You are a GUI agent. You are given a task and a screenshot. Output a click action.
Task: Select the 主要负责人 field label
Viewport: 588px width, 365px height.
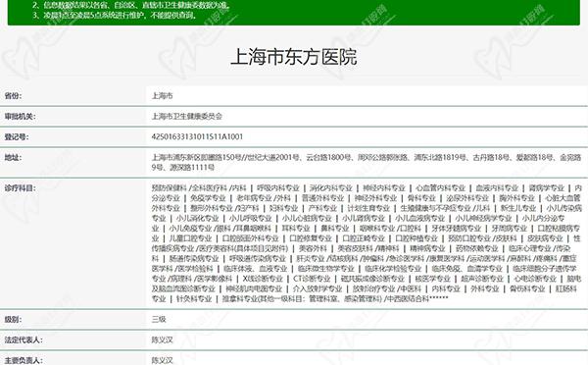(24, 360)
